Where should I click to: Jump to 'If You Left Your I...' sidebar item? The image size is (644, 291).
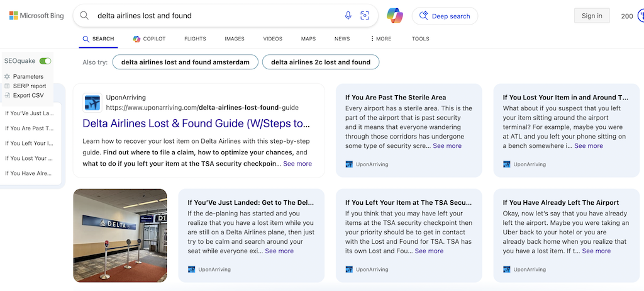(x=29, y=143)
